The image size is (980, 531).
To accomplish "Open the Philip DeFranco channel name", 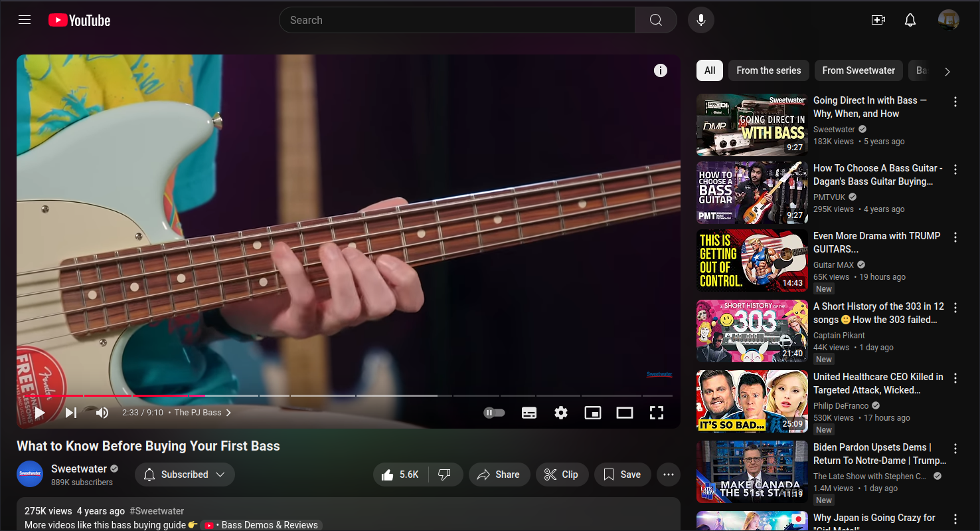I will [841, 406].
